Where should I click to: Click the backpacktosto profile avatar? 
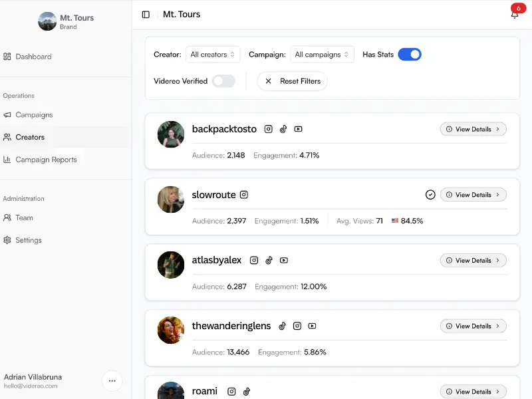(170, 134)
